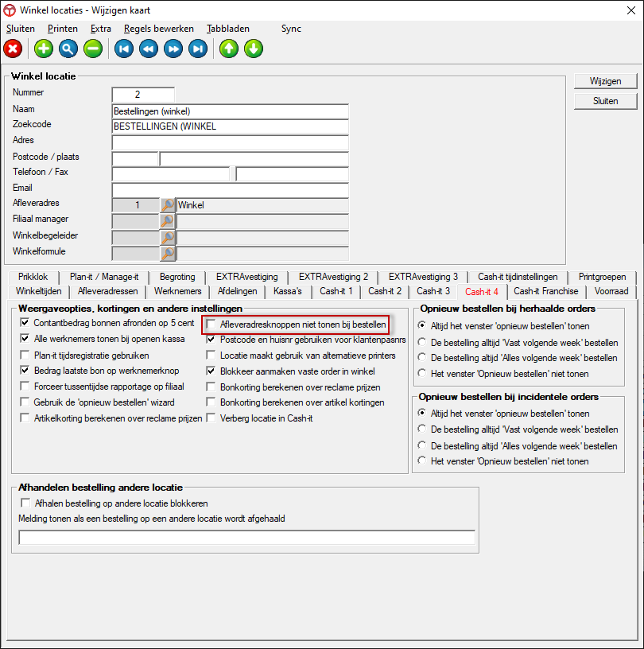Select 'Vast volgende week' for herhaalde orders
Viewport: 644px width, 649px height.
(x=421, y=342)
